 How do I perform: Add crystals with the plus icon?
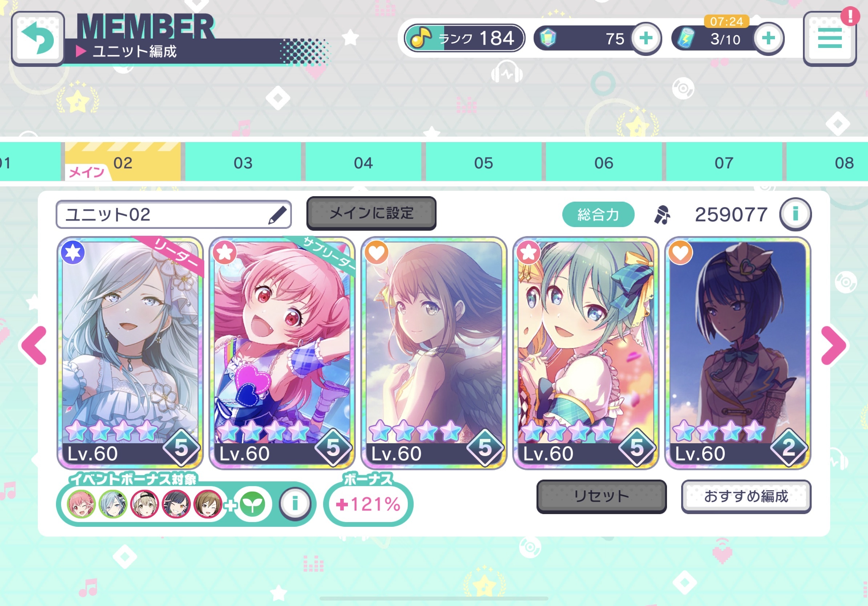coord(646,38)
